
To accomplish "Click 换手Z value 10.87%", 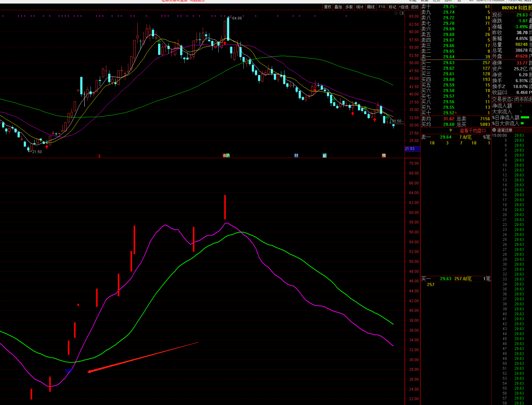I will (520, 87).
